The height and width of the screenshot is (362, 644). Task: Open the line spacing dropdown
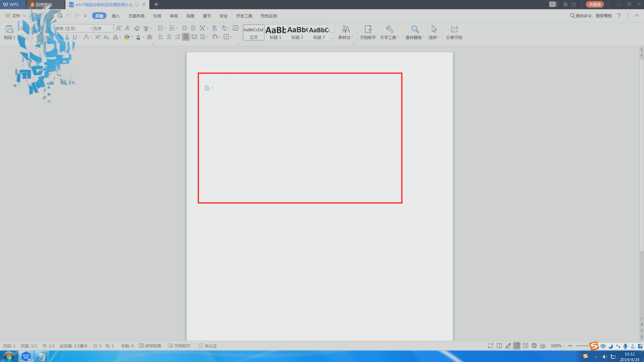208,37
